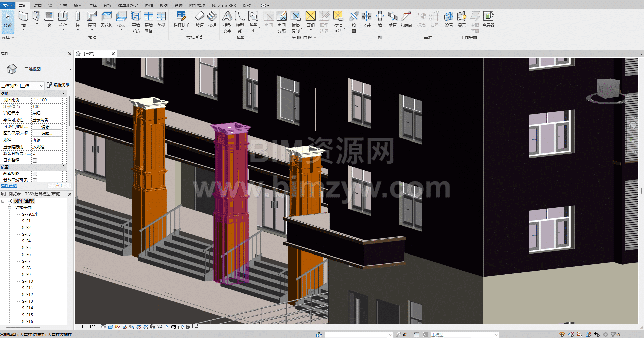Click the Modify (修改) arrow tool
The image size is (644, 338).
point(8,21)
